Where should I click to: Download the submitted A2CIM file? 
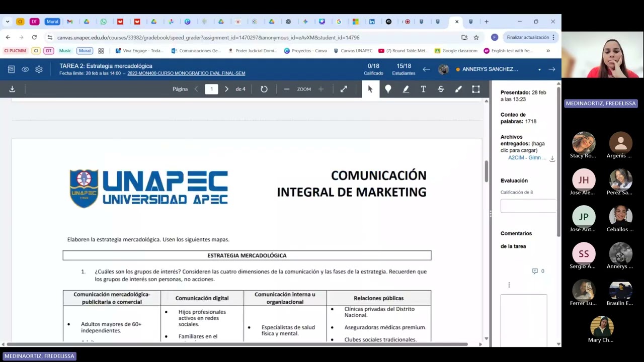(552, 158)
